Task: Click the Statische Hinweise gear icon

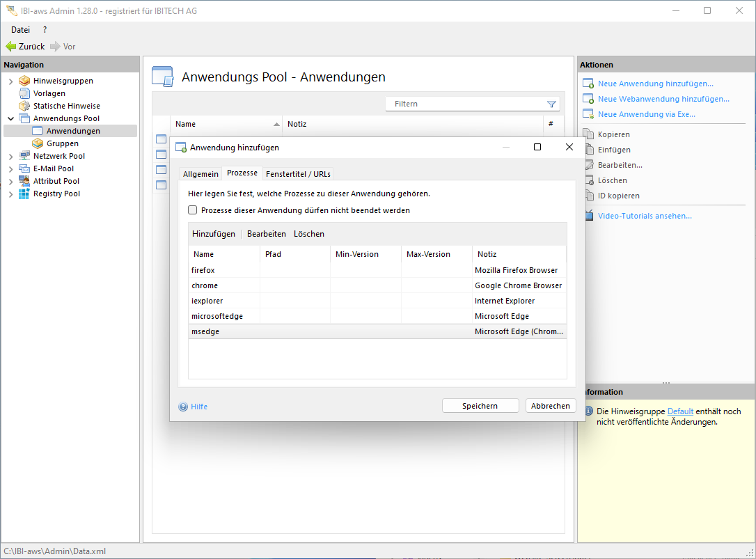Action: [x=24, y=106]
